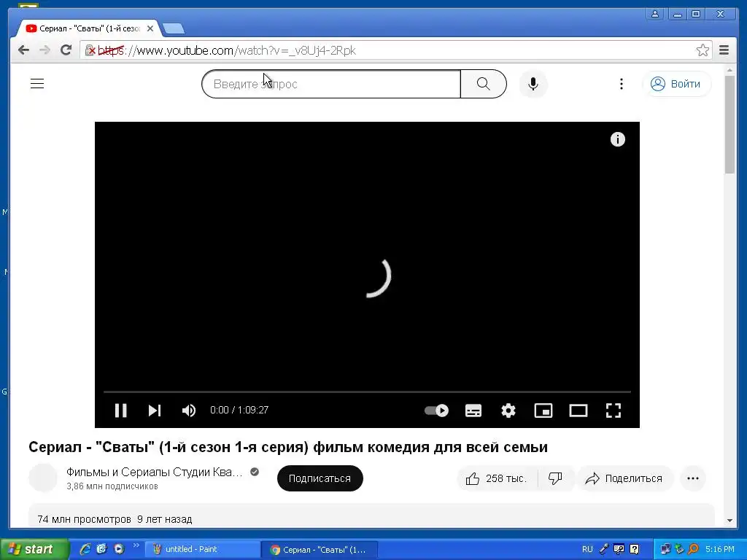The width and height of the screenshot is (747, 560).
Task: Click the browser forward arrow
Action: tap(44, 50)
